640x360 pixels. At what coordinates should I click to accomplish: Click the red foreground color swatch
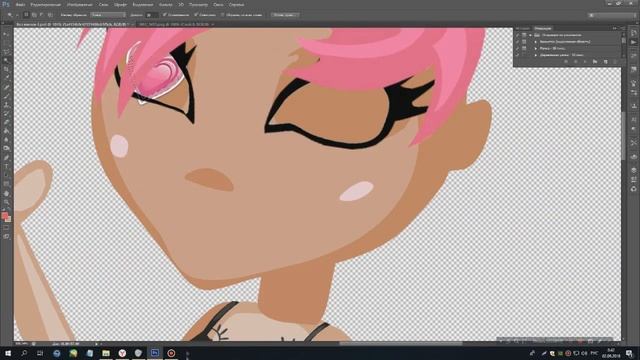[x=5, y=215]
